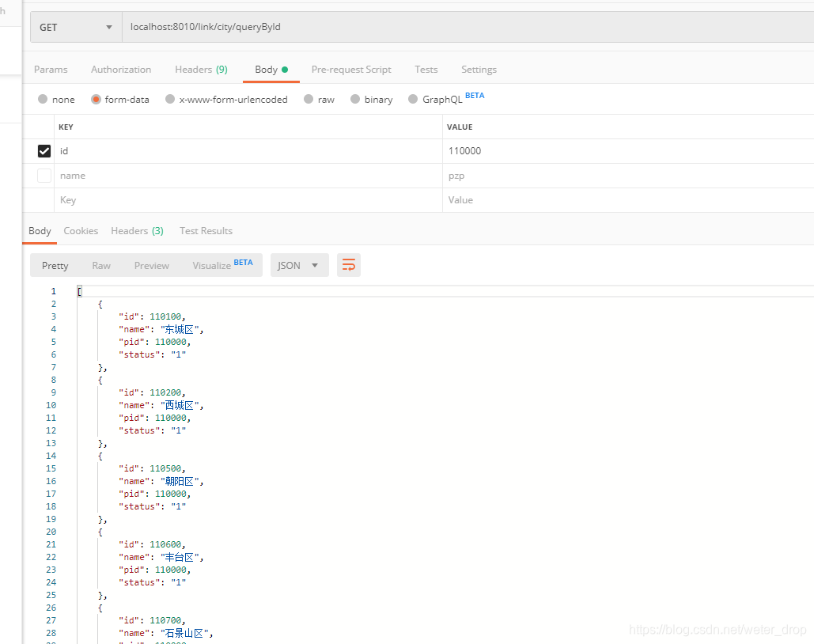Open the response Cookies tab
This screenshot has width=814, height=644.
coord(81,230)
